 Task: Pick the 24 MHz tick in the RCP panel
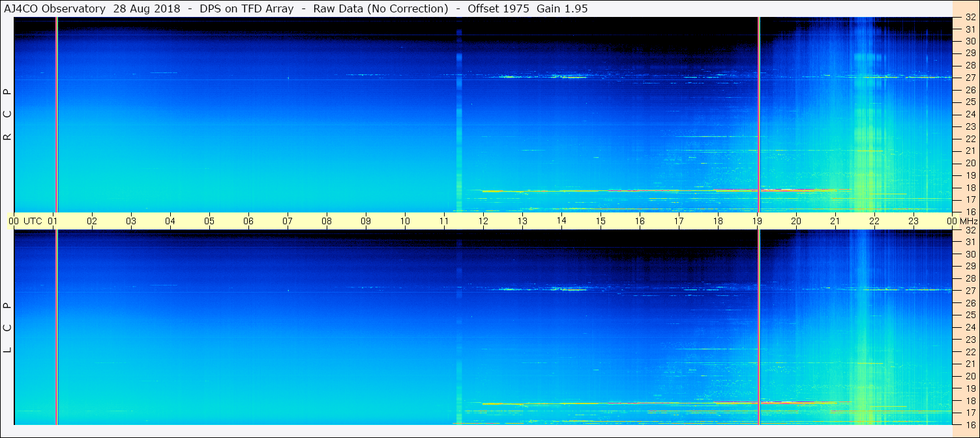[x=970, y=114]
